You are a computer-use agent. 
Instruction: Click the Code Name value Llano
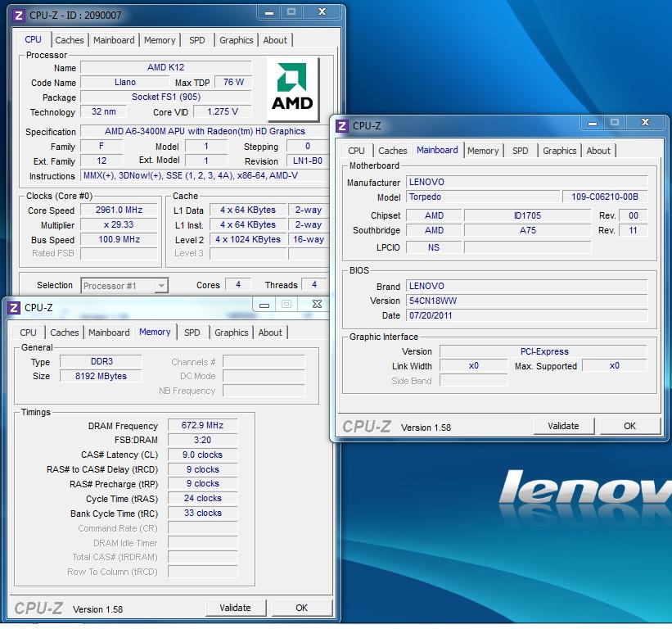[124, 83]
